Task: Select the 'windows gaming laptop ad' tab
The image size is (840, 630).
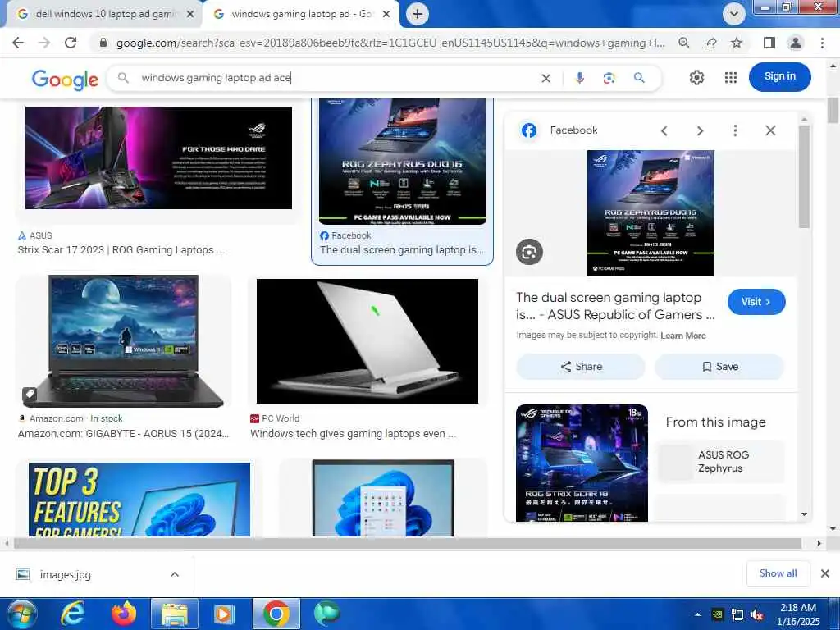Action: tap(300, 15)
